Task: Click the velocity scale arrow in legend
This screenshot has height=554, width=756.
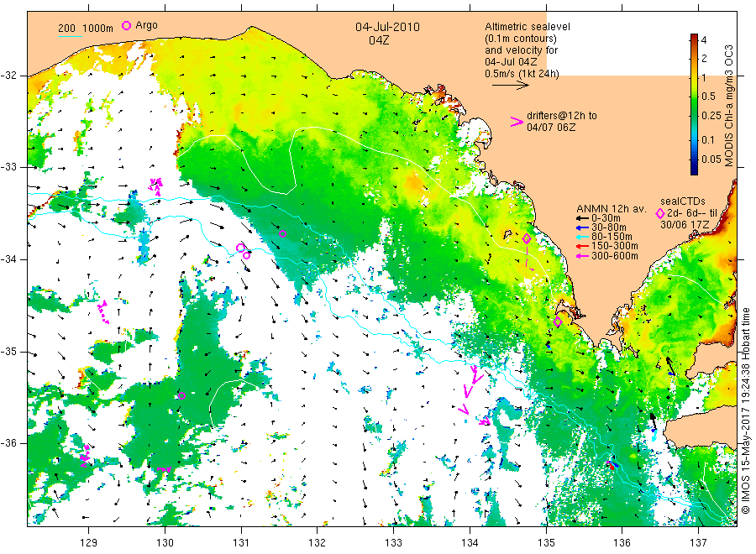Action: (x=511, y=86)
